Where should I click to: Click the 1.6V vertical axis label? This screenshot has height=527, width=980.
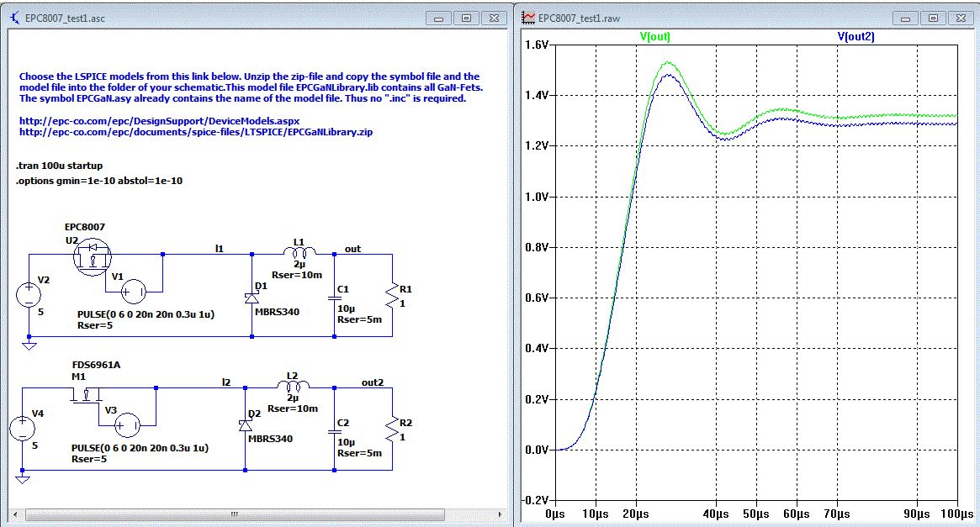[x=537, y=45]
